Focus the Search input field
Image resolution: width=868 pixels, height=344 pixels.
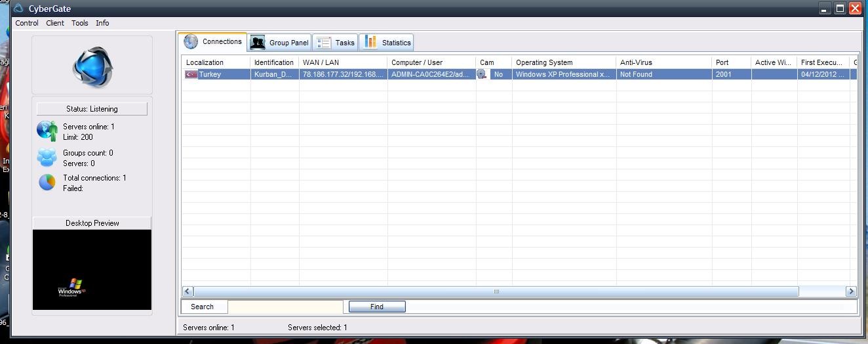pyautogui.click(x=285, y=307)
